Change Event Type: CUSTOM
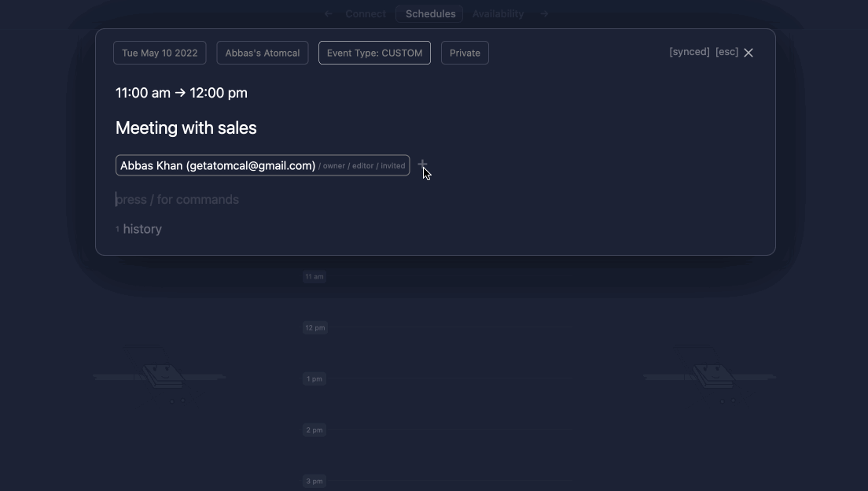Image resolution: width=868 pixels, height=491 pixels. tap(374, 54)
